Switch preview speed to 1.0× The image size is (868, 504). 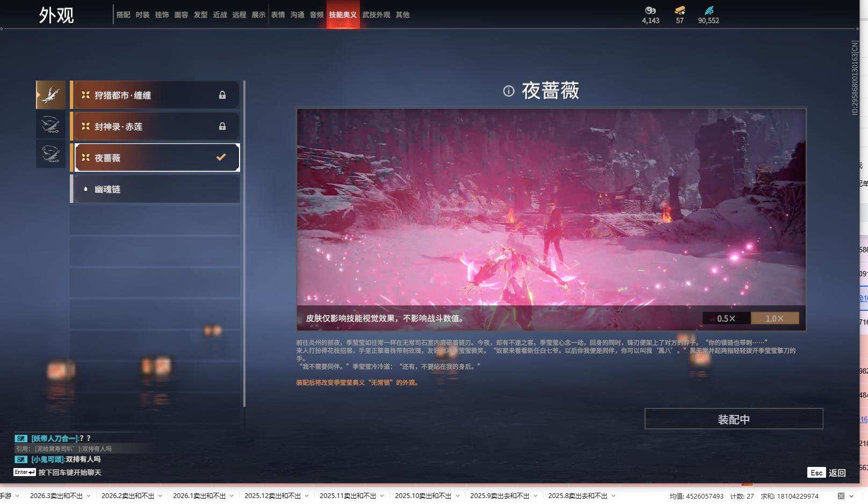pyautogui.click(x=774, y=318)
